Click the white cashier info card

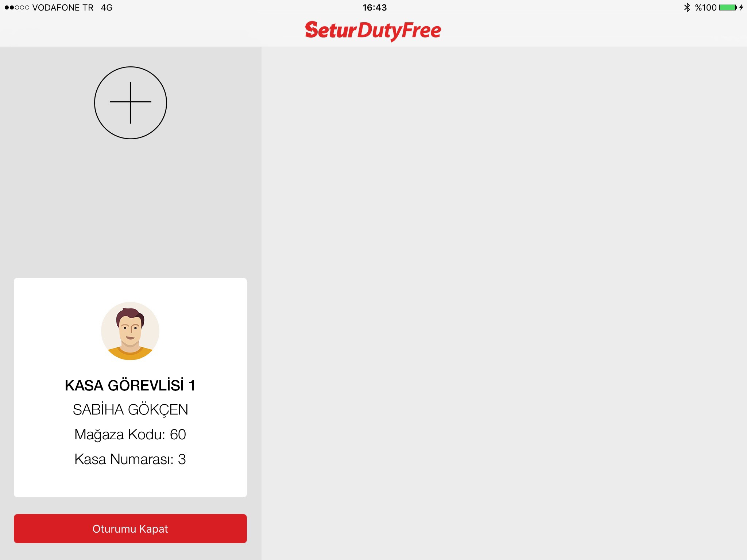click(x=130, y=388)
